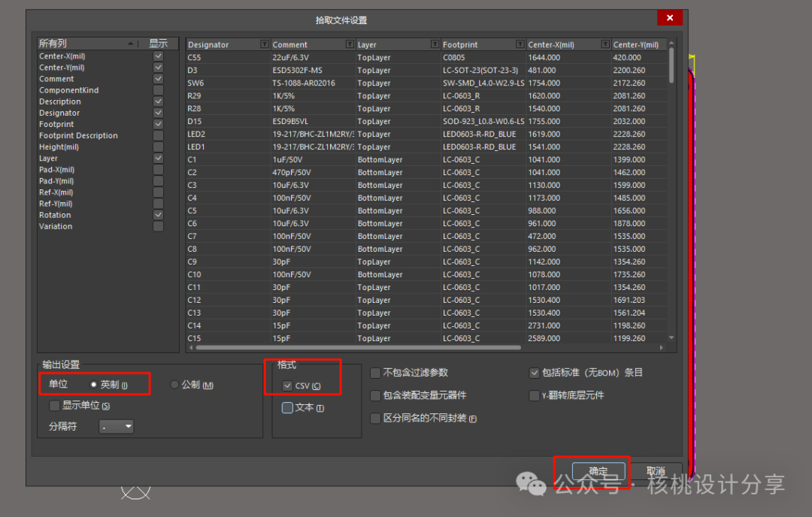Open filter icon on Center-X(mil) column

click(604, 44)
